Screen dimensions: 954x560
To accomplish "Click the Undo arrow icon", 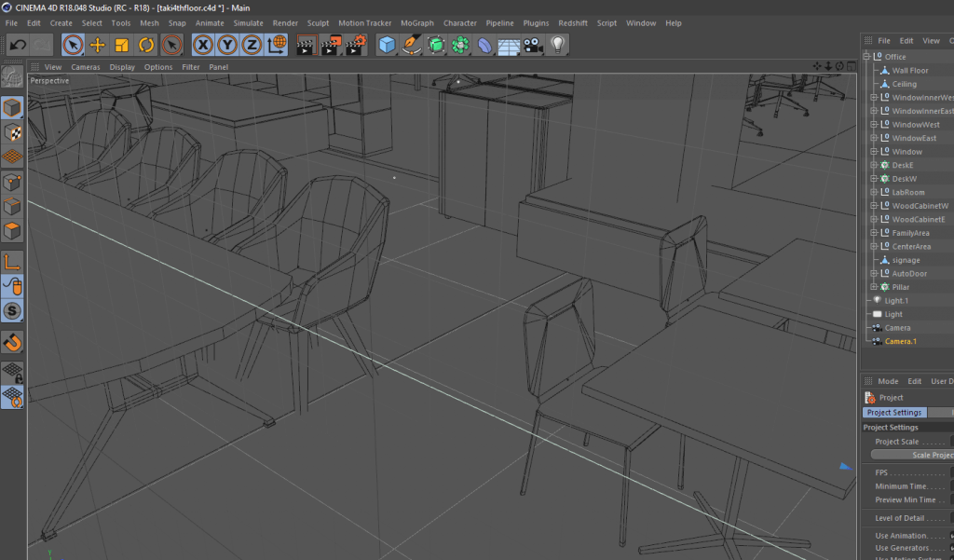I will pyautogui.click(x=17, y=44).
